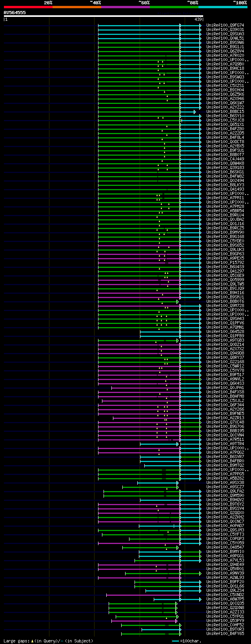Choose entry UniRef100_B9MV90
This screenshot has width=251, height=644.
tap(225, 233)
